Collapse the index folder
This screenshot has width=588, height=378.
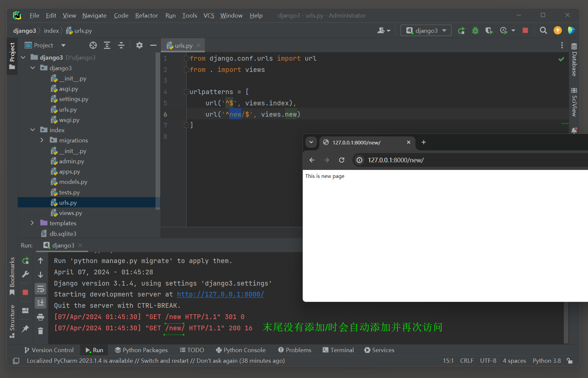[x=32, y=130]
